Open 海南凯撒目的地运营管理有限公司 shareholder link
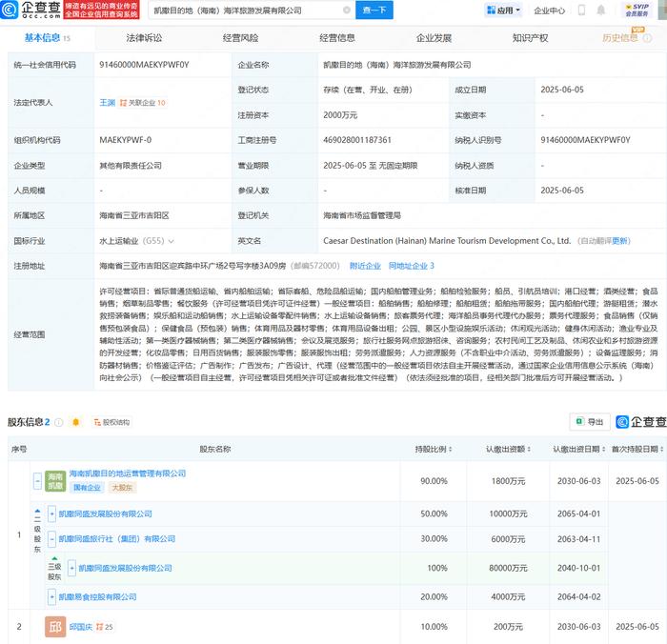Viewport: 667px width, 644px height. click(127, 473)
